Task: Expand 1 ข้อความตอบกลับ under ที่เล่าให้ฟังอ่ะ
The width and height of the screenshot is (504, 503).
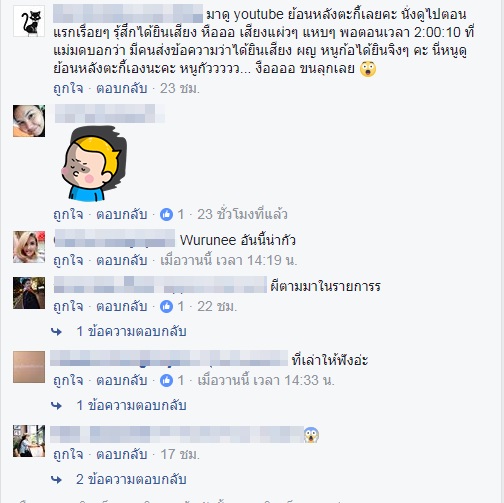Action: coord(131,406)
